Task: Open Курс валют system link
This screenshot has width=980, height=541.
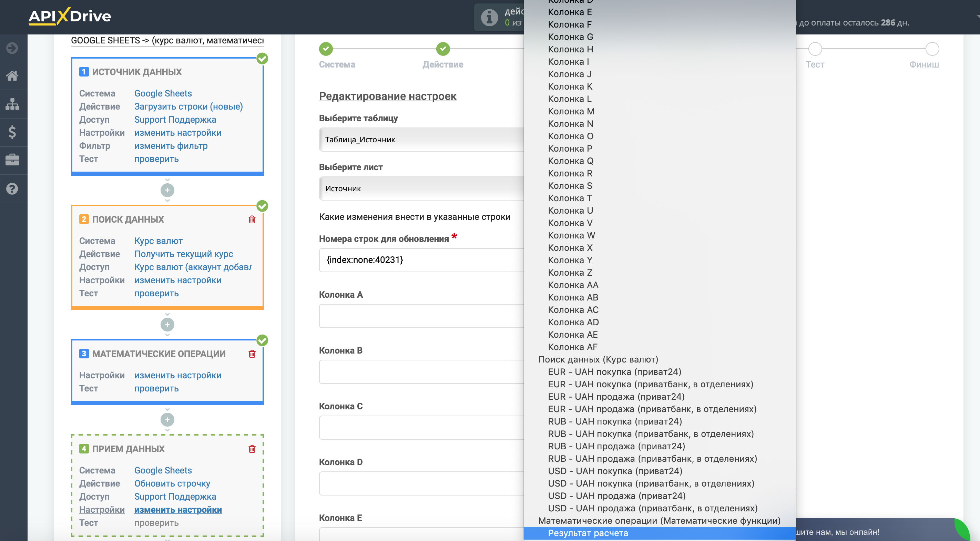Action: point(158,241)
